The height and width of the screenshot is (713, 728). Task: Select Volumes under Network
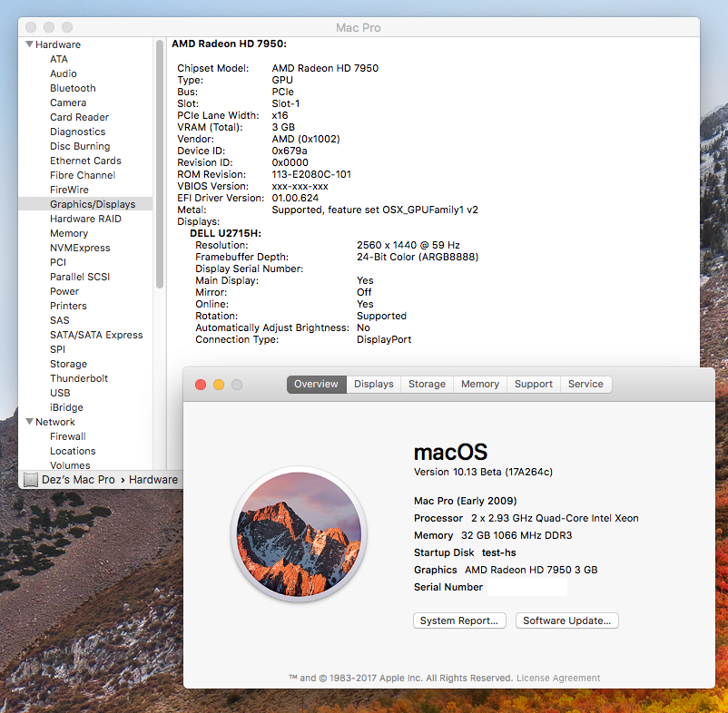(70, 465)
